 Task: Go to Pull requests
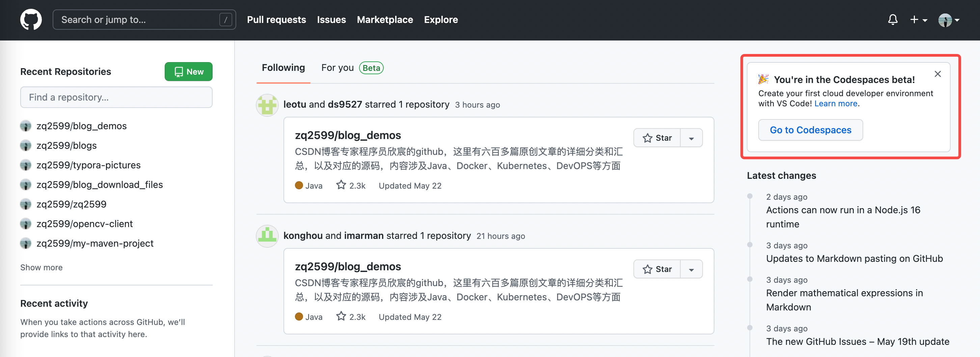[x=276, y=19]
